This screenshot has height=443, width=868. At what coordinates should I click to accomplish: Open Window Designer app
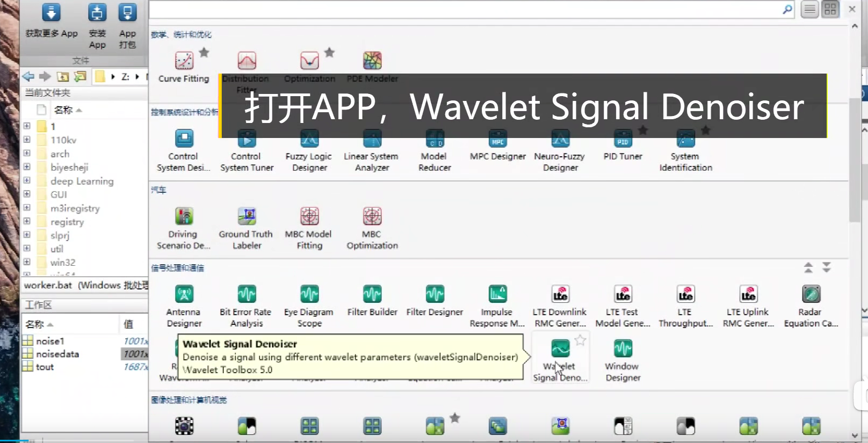(623, 360)
